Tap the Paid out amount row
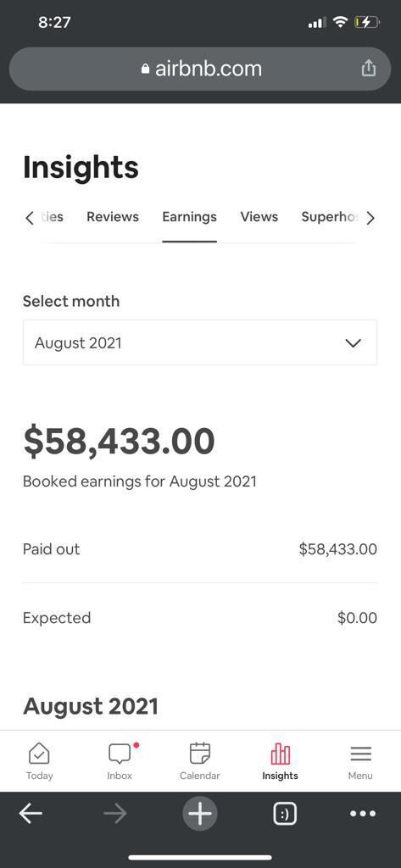The height and width of the screenshot is (868, 401). 200,549
